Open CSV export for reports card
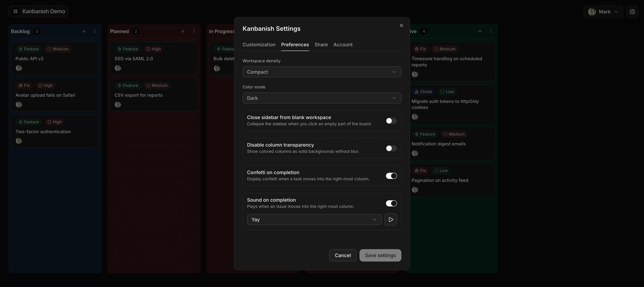 (154, 95)
